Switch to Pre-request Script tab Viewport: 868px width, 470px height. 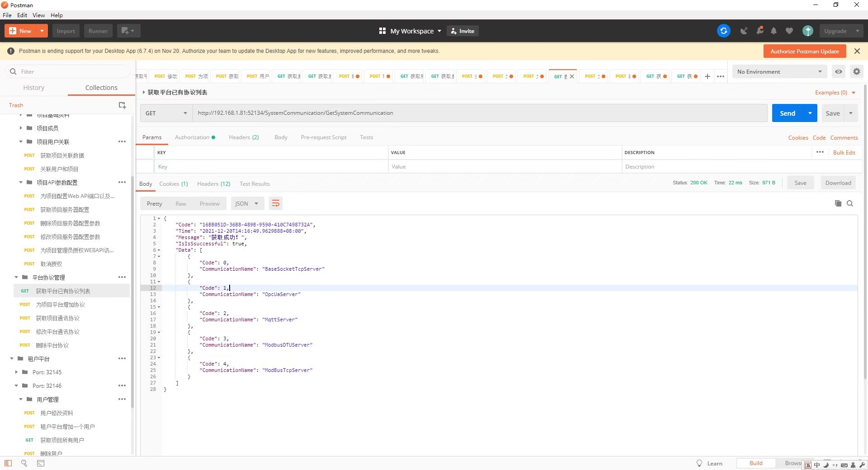pos(324,137)
